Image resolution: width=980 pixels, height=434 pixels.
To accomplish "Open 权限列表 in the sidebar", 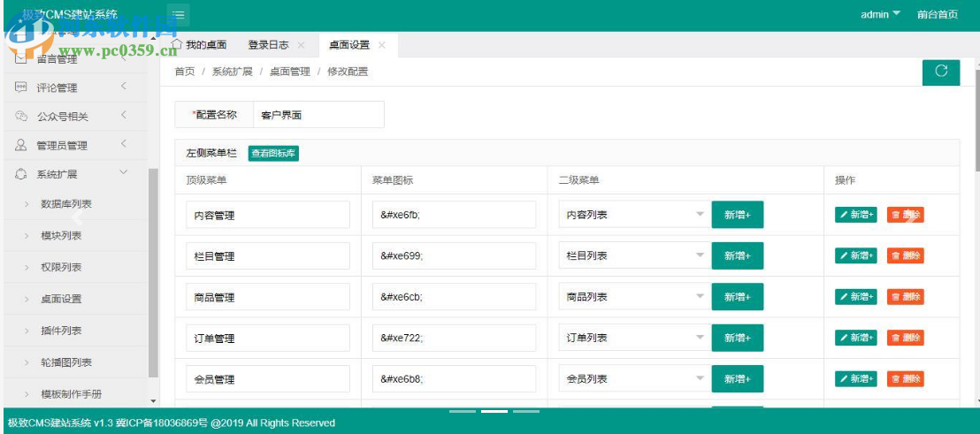I will pyautogui.click(x=76, y=267).
